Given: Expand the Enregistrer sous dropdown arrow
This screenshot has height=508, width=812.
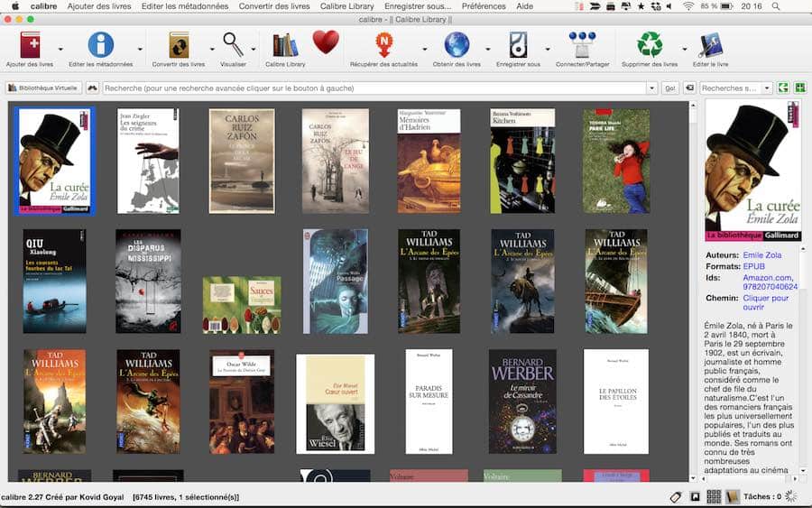Looking at the screenshot, I should coord(548,50).
